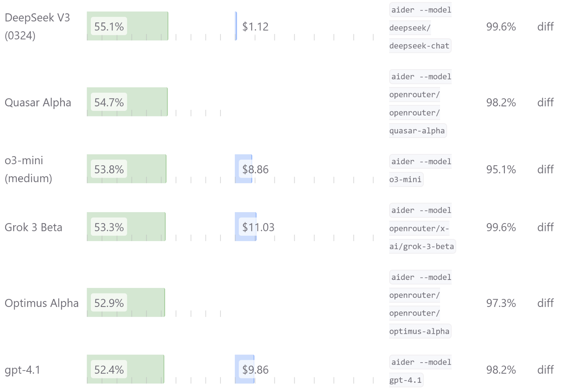Image resolution: width=583 pixels, height=392 pixels.
Task: Select the quasar-alpha command code text
Action: (417, 131)
